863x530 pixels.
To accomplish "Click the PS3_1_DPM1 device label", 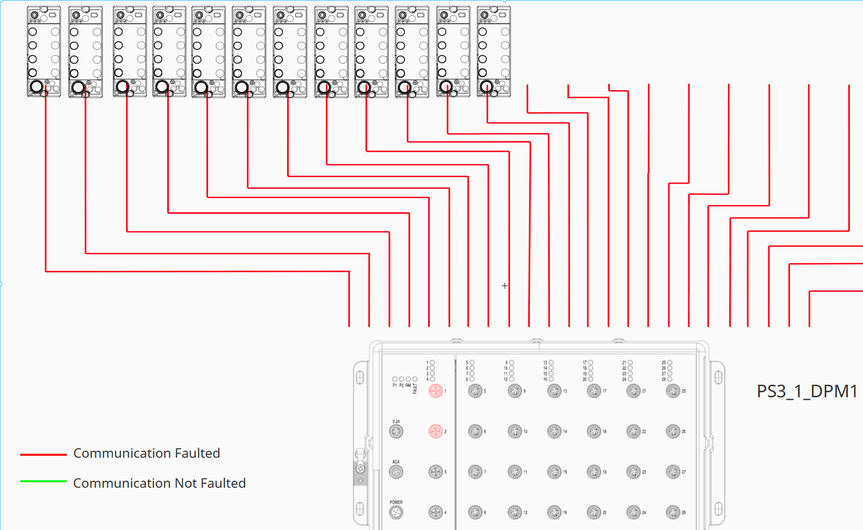I will pyautogui.click(x=807, y=391).
